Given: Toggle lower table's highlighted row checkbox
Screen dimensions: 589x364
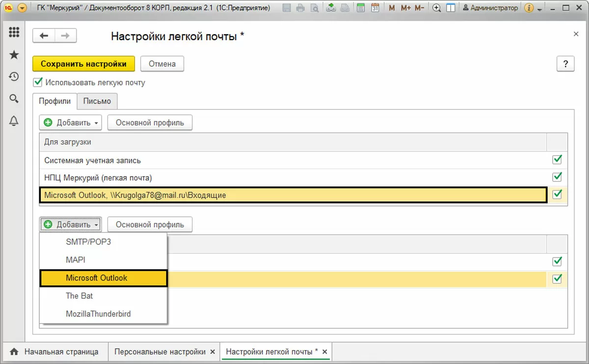Looking at the screenshot, I should click(557, 279).
